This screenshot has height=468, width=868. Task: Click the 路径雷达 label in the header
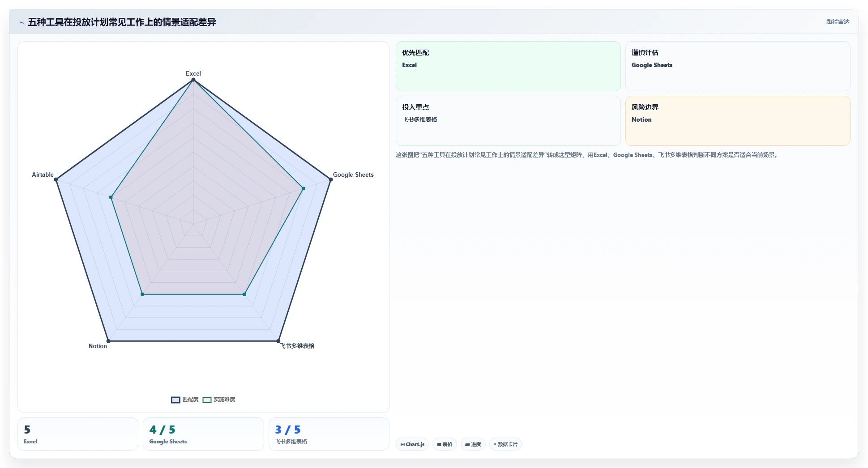click(x=838, y=21)
